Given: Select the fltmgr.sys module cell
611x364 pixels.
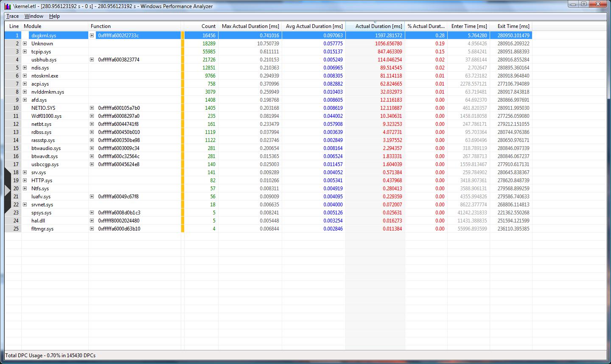Looking at the screenshot, I should (42, 229).
